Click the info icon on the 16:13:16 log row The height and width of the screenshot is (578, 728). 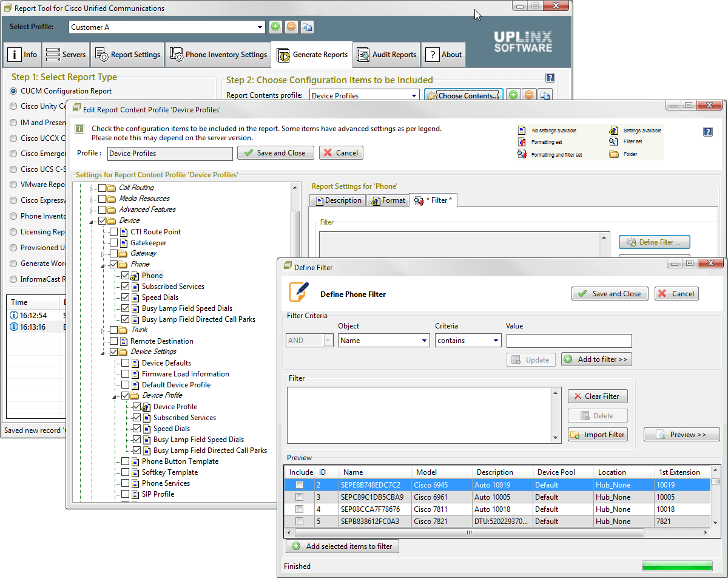pos(14,327)
